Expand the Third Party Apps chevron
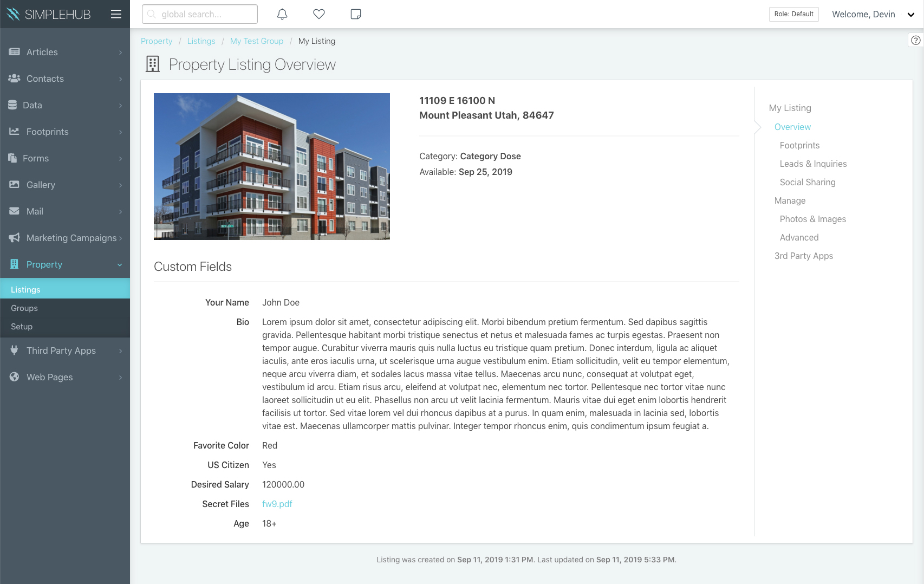This screenshot has width=924, height=584. coord(120,351)
